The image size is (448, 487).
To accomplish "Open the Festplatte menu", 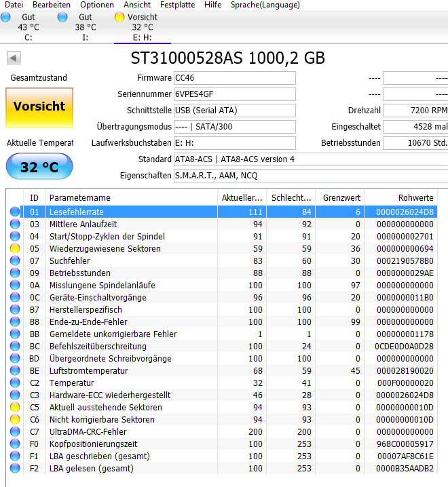I will point(178,5).
